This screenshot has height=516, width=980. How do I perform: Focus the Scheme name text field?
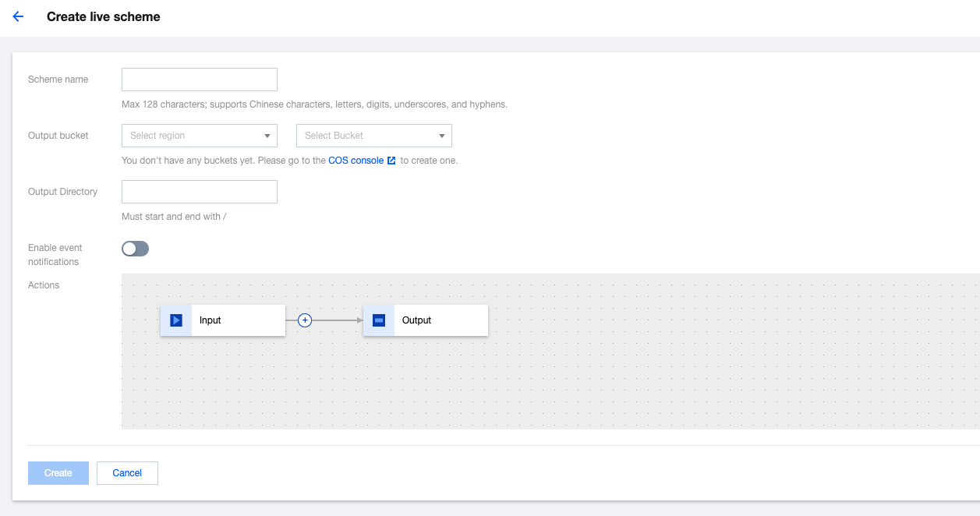tap(200, 80)
